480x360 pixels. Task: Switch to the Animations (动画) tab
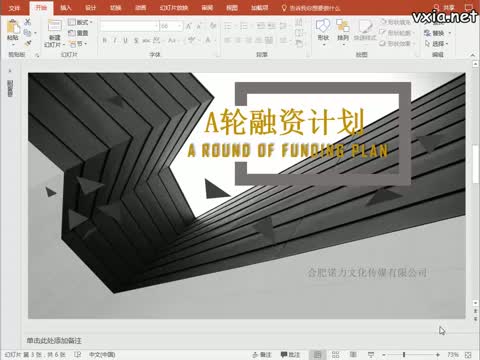140,8
